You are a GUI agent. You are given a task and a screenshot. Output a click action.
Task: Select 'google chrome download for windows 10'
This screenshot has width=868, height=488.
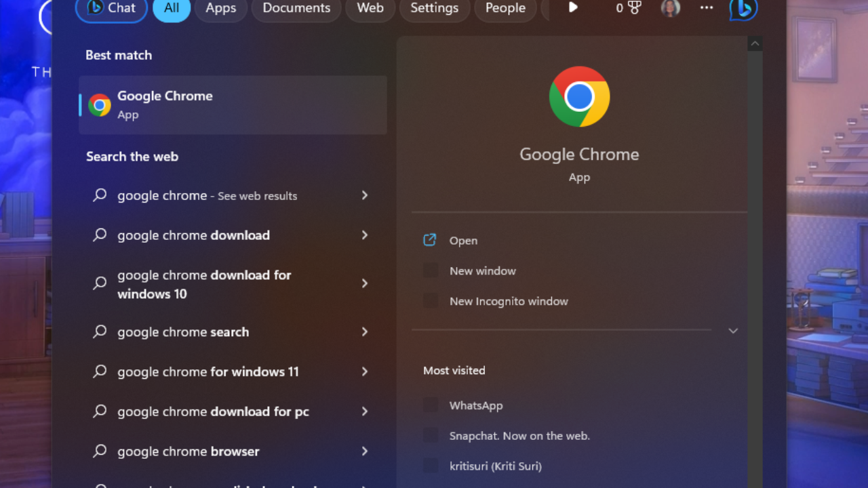click(233, 284)
